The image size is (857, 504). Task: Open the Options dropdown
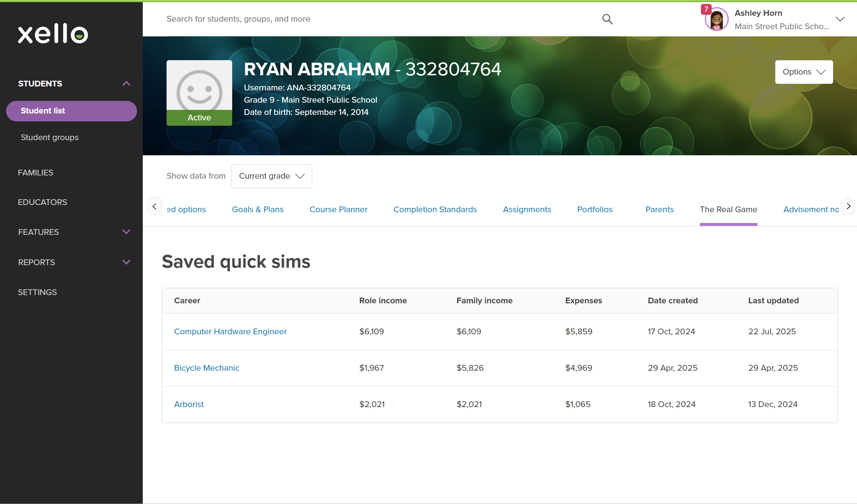click(803, 72)
